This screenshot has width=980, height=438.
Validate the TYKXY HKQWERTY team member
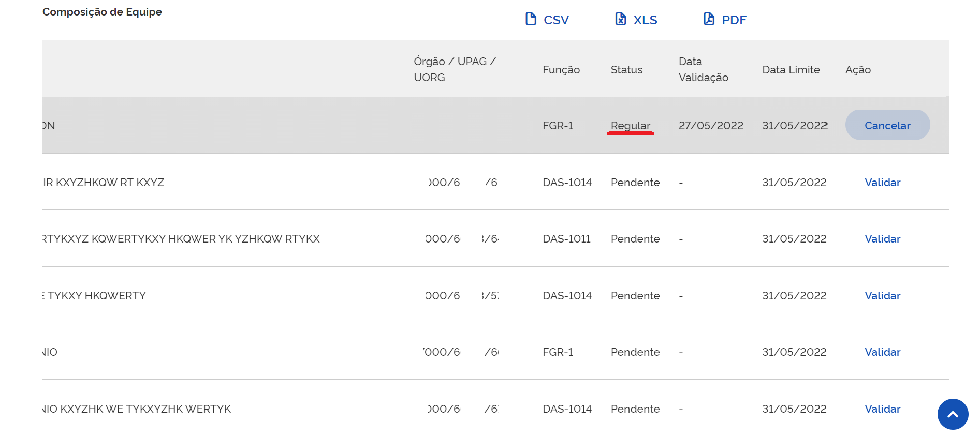[882, 296]
